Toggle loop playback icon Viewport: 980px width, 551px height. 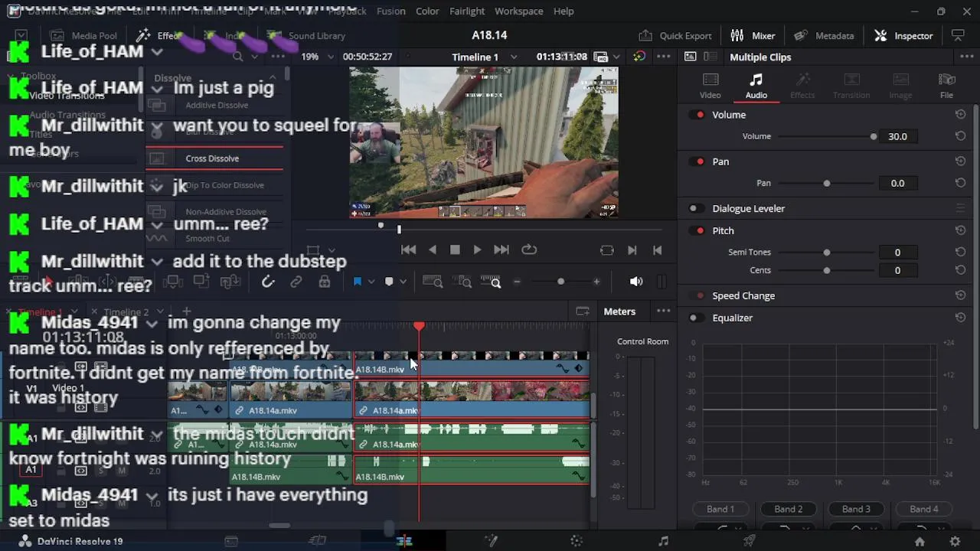(529, 249)
